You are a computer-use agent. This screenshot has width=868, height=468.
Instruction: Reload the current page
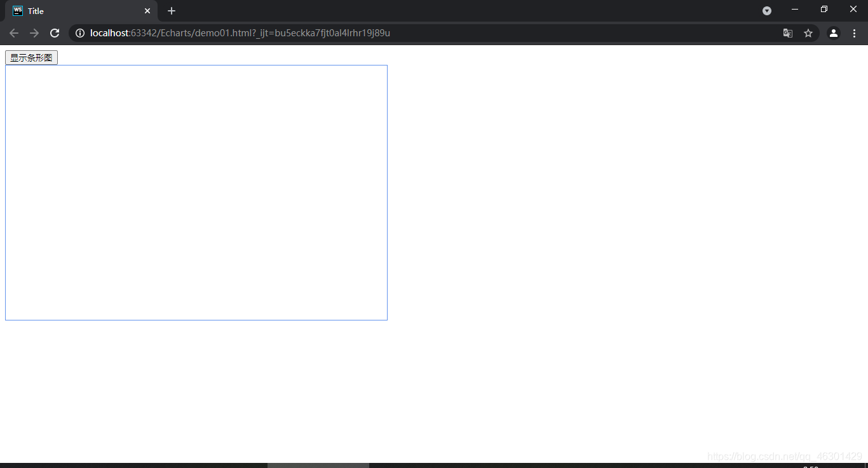pyautogui.click(x=55, y=33)
